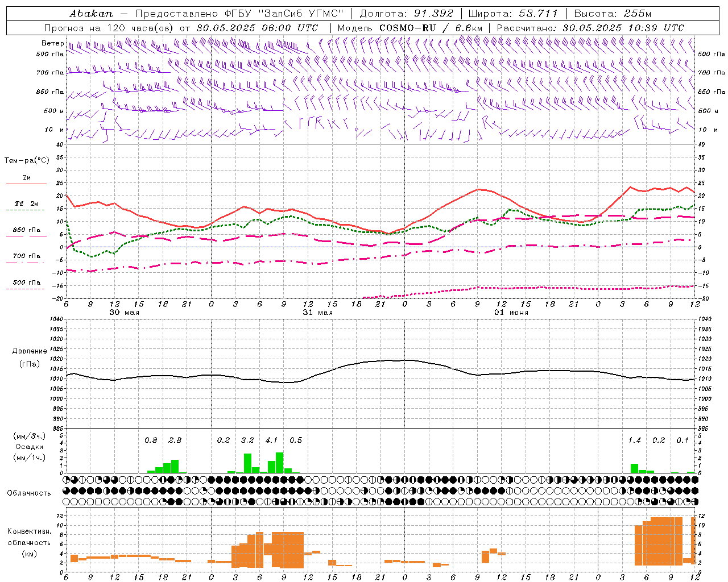The image size is (728, 582).
Task: Click the "(гПа)" unit label under Давление
Action: coord(29,364)
